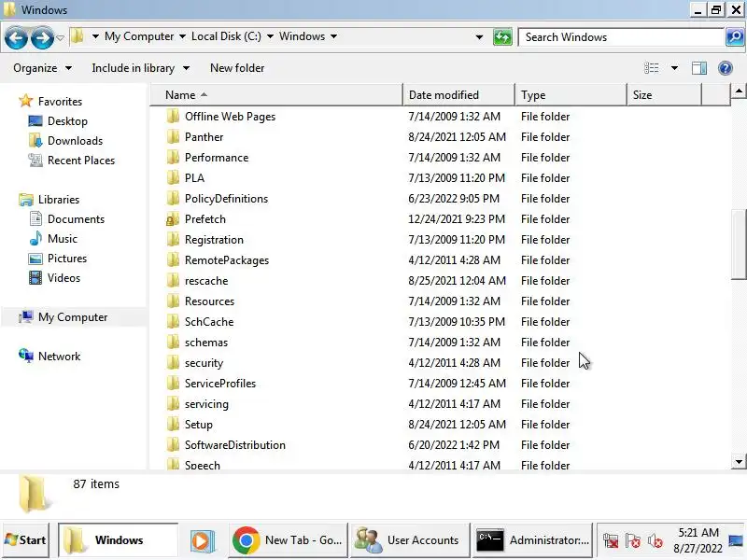Viewport: 747px width, 560px height.
Task: Select the security folder name
Action: click(204, 363)
